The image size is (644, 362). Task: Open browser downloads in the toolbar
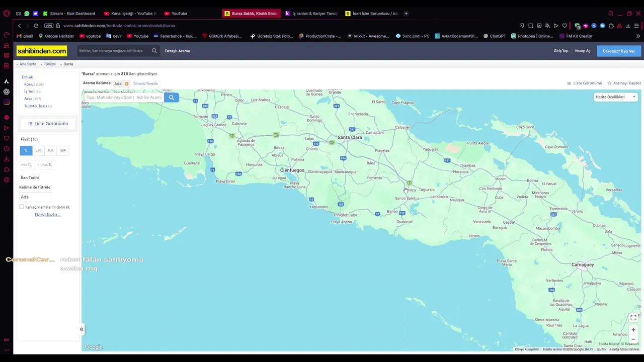628,26
